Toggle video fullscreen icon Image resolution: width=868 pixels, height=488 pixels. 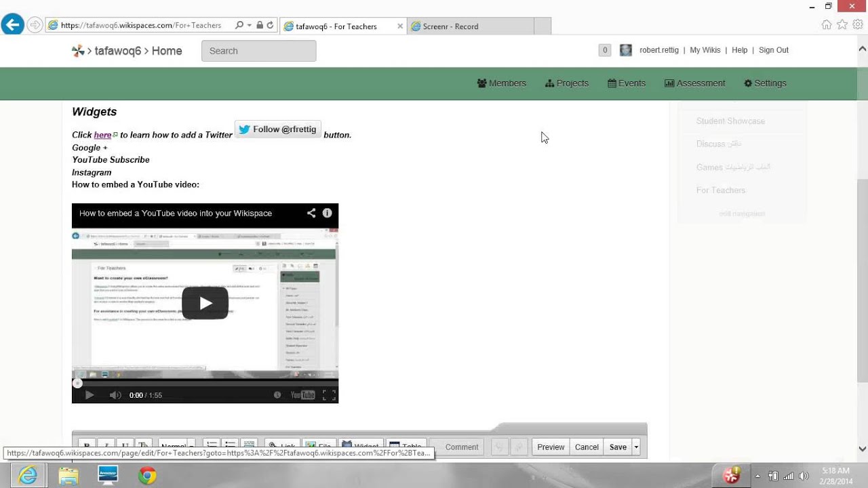328,395
